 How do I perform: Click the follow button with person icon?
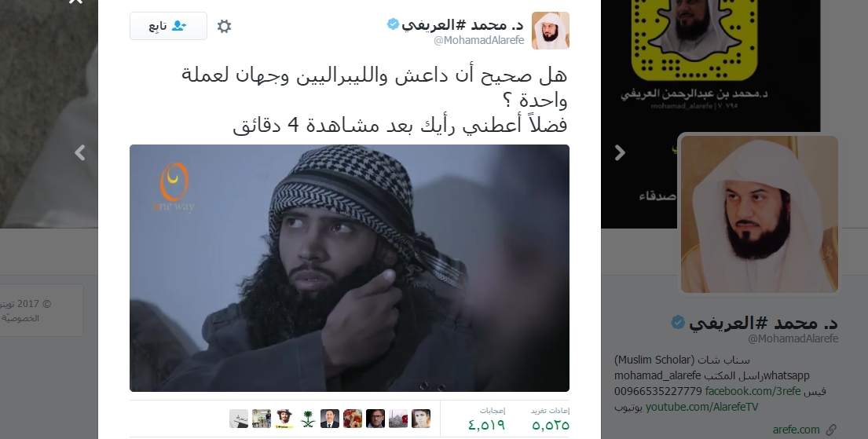168,26
